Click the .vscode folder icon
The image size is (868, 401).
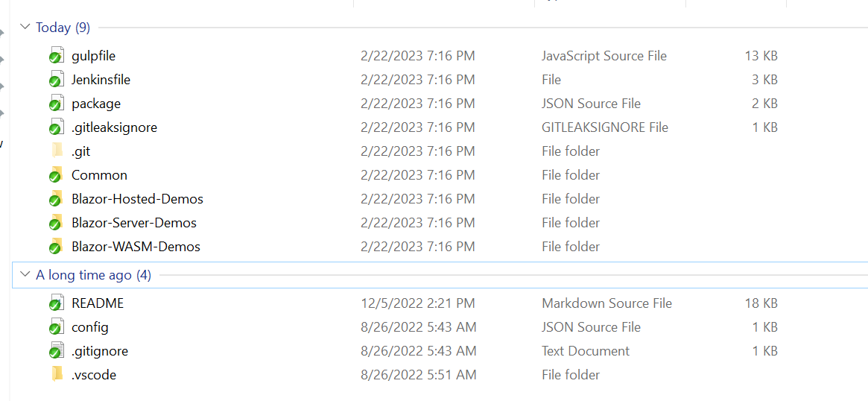click(57, 375)
